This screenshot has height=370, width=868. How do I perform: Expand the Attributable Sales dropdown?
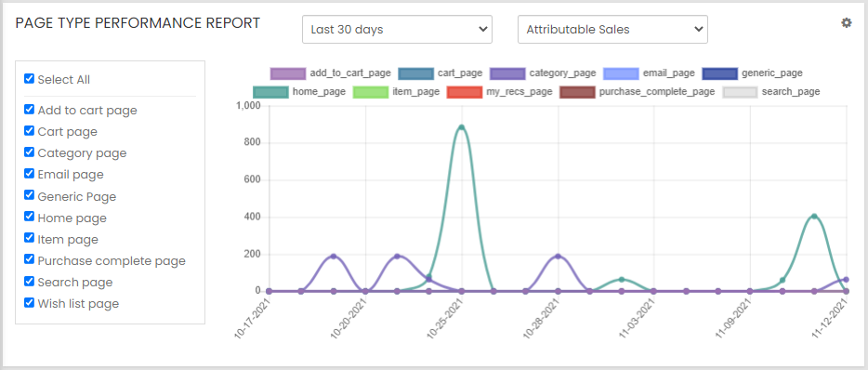coord(612,30)
